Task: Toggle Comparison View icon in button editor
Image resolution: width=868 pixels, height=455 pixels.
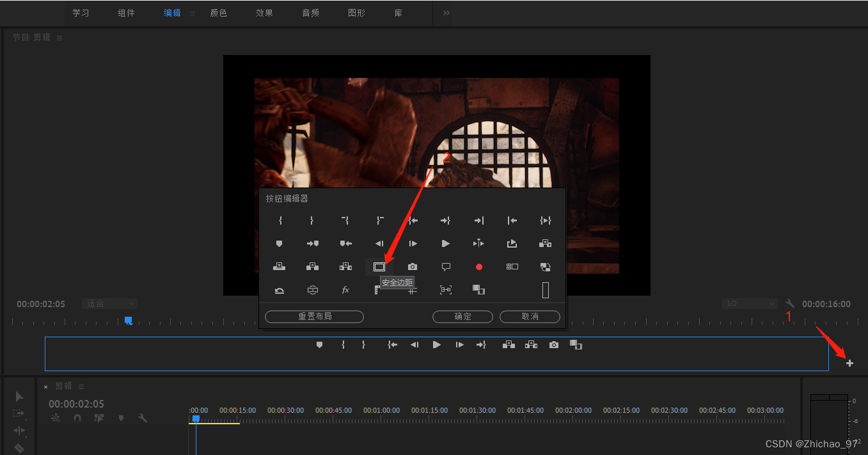Action: [x=479, y=290]
